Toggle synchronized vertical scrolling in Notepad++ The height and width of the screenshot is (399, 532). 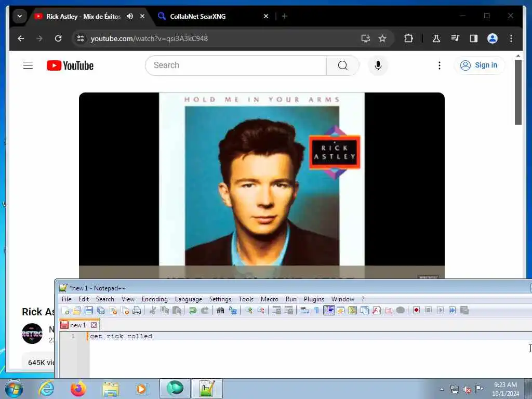point(276,311)
